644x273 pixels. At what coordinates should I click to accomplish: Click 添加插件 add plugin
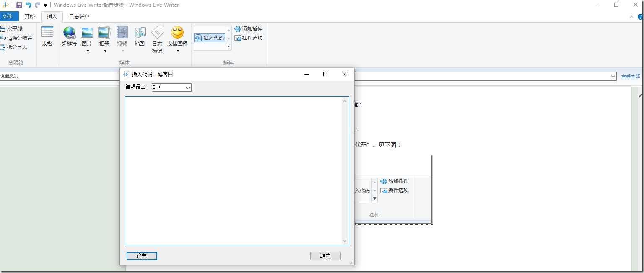click(x=249, y=29)
